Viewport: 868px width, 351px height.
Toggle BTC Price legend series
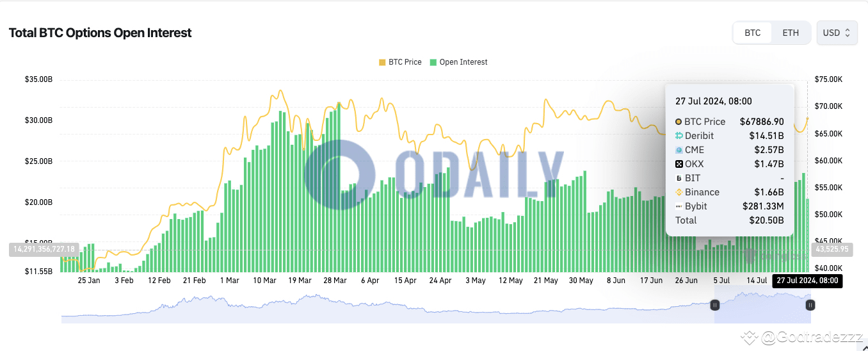coord(400,62)
